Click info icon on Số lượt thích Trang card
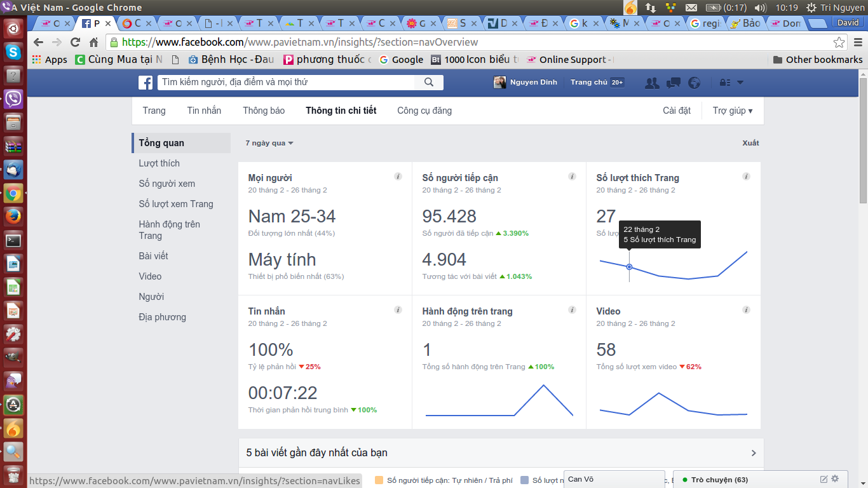 (x=746, y=177)
